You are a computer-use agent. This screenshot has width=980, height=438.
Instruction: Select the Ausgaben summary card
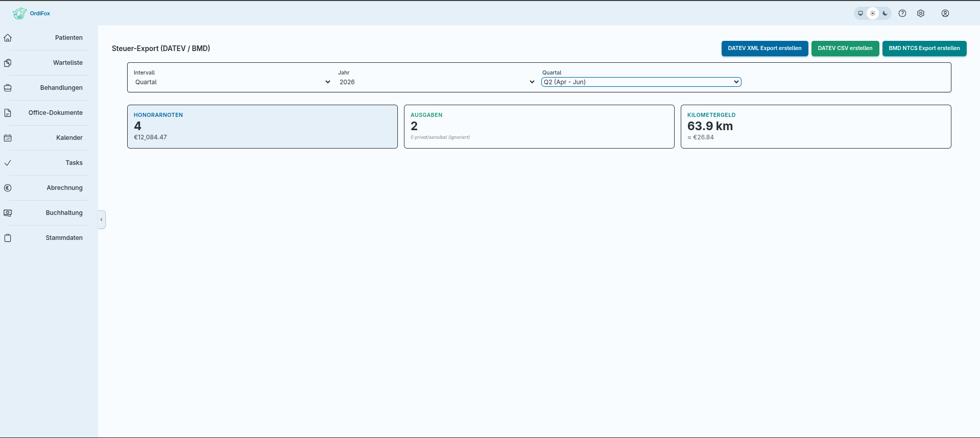coord(539,127)
